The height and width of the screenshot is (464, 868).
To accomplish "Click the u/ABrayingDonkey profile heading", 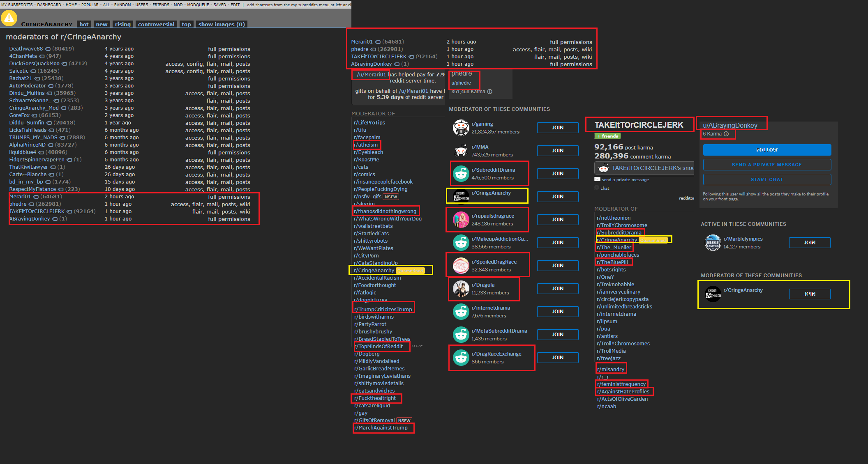I will pos(730,125).
